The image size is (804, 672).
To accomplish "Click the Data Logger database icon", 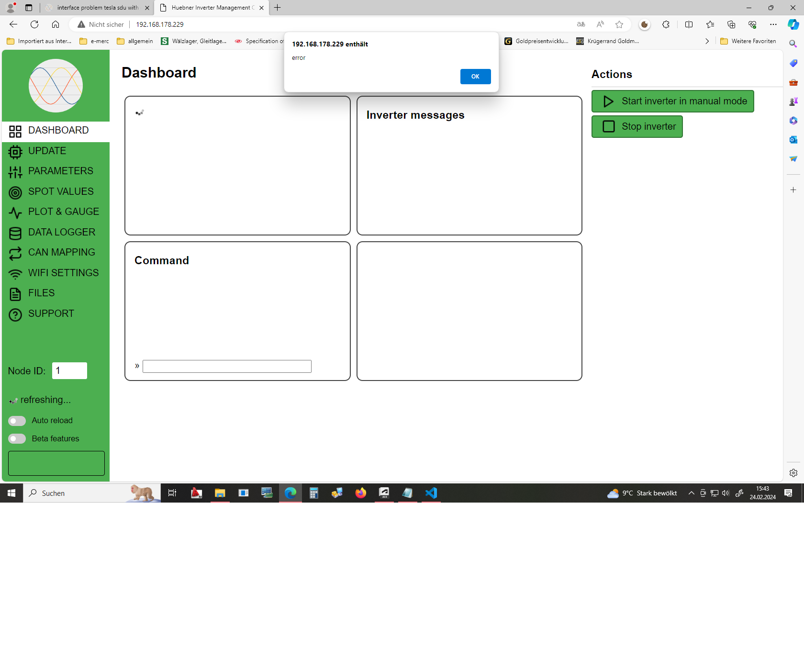I will [15, 233].
